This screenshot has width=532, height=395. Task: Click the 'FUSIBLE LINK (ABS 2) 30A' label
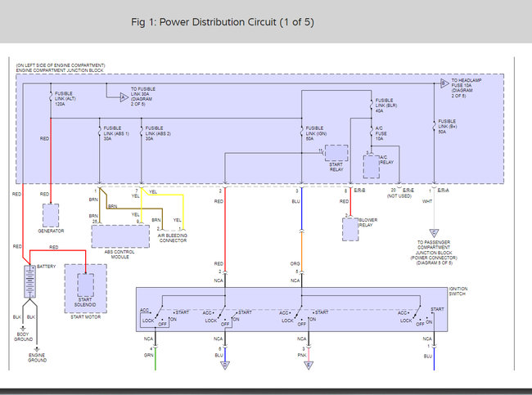click(158, 133)
